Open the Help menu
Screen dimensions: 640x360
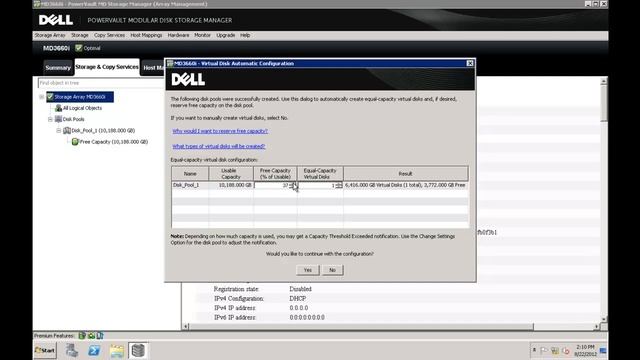coord(245,35)
